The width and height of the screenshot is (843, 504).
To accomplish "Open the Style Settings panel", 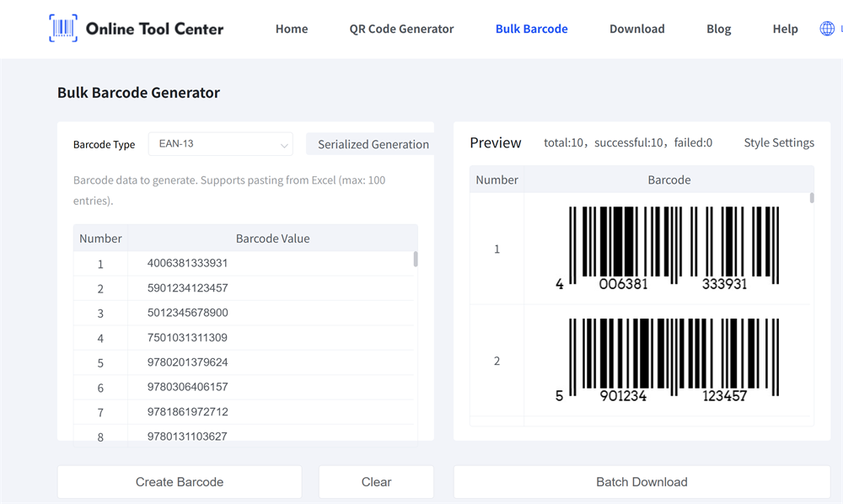I will tap(778, 142).
